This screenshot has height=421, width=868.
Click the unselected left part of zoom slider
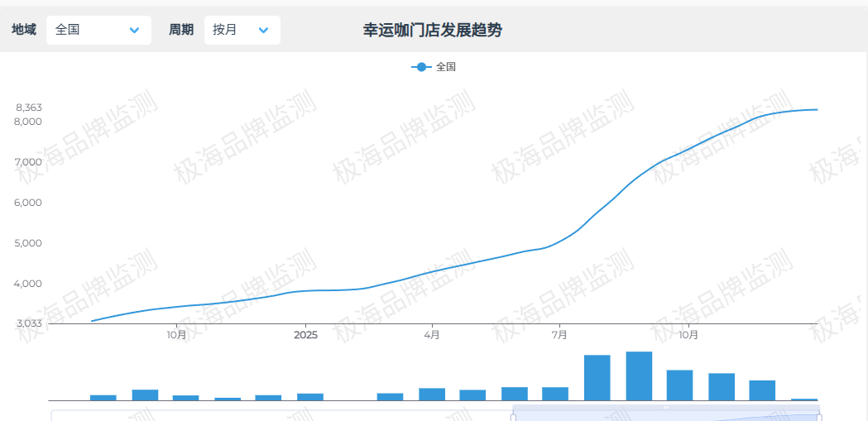[x=281, y=415]
